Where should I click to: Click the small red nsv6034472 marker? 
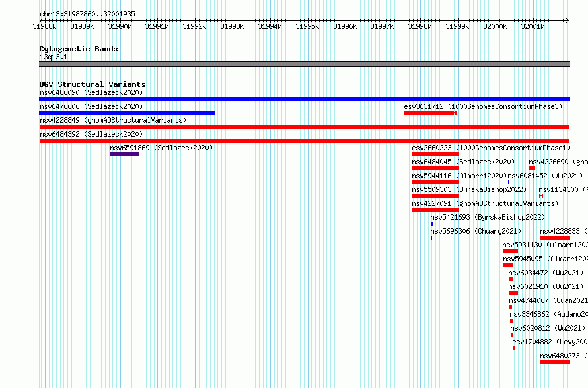511,279
